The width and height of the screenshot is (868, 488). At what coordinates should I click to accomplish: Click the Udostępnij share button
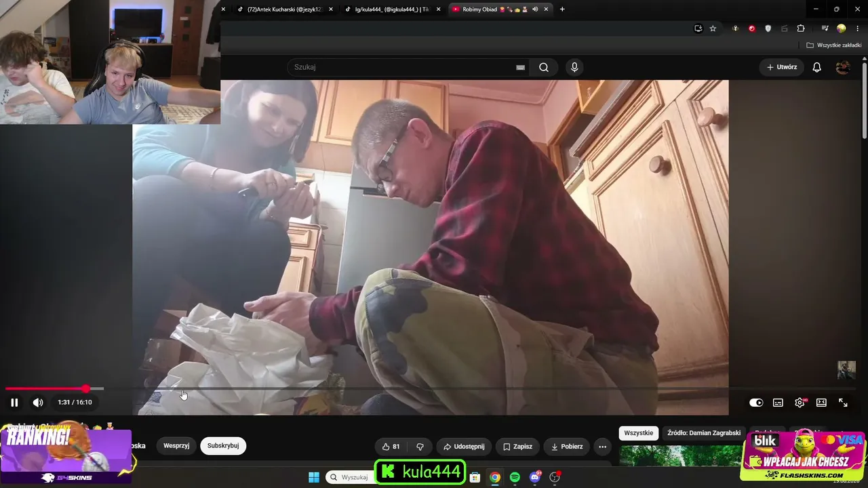(464, 447)
